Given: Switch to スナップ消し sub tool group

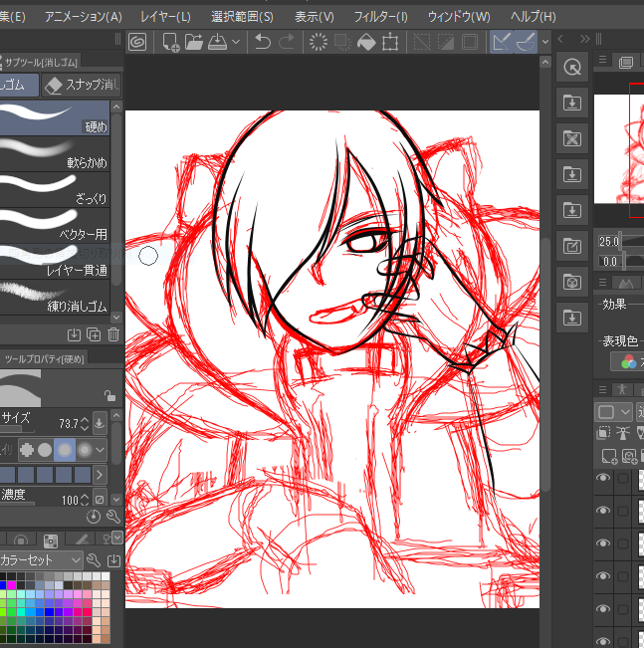Looking at the screenshot, I should [x=82, y=86].
